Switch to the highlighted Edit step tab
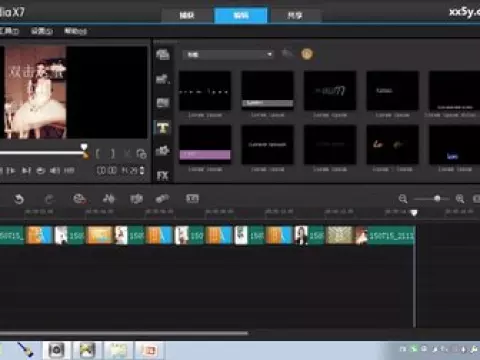 [240, 15]
